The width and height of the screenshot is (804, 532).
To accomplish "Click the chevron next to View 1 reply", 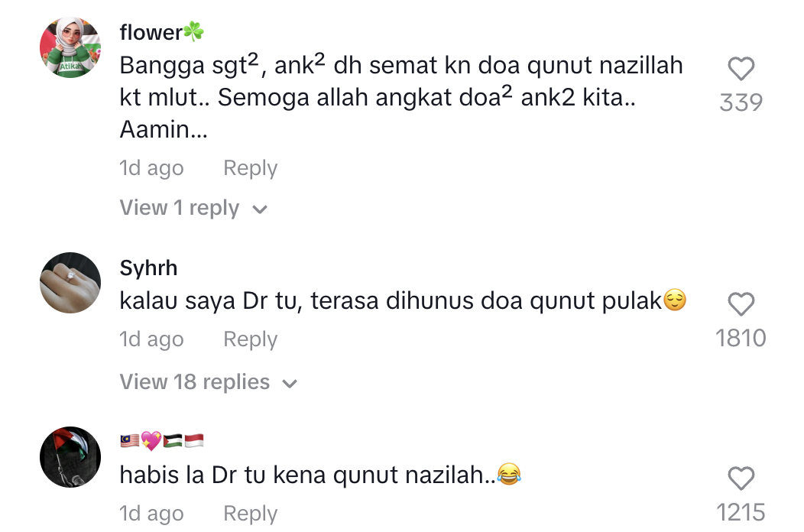I will pyautogui.click(x=260, y=209).
